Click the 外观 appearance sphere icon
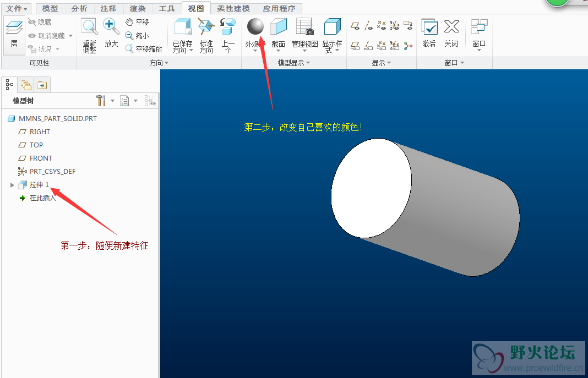Image resolution: width=588 pixels, height=378 pixels. (255, 26)
